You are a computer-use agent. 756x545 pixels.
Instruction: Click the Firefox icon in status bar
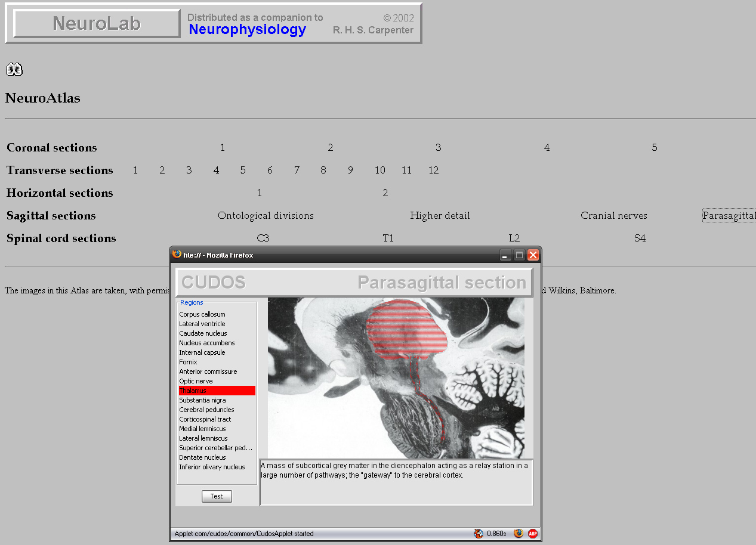[518, 534]
